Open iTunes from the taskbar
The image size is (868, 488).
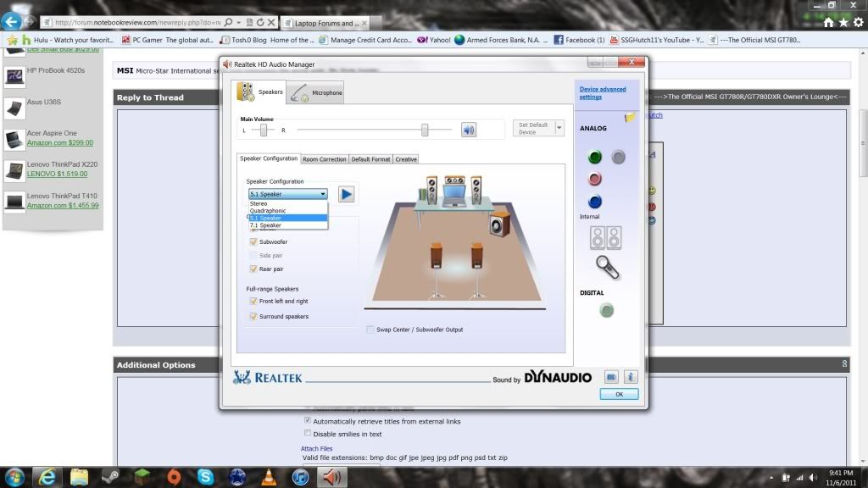click(301, 477)
